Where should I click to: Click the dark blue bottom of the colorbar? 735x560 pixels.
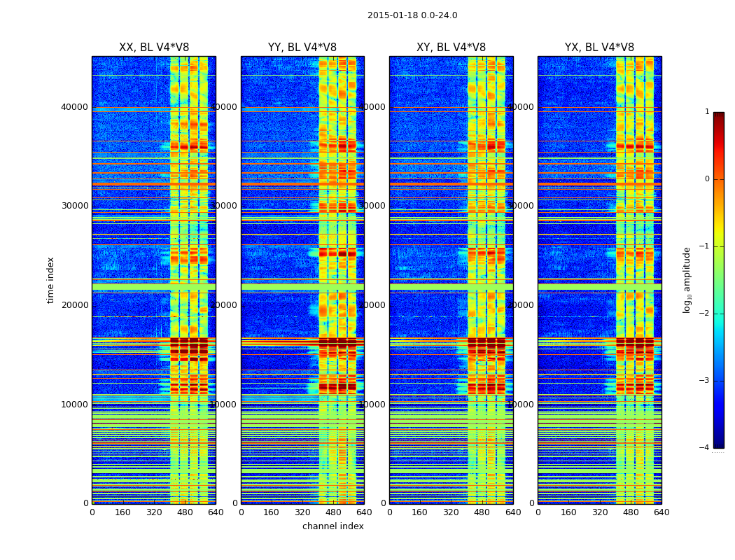[719, 444]
